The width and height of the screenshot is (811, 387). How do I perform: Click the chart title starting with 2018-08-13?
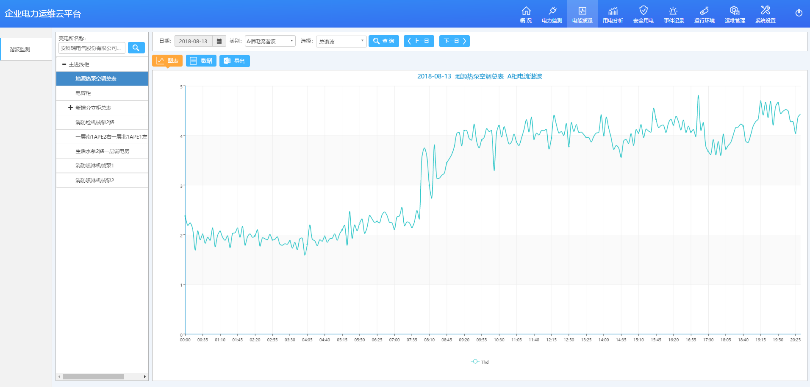click(x=479, y=76)
